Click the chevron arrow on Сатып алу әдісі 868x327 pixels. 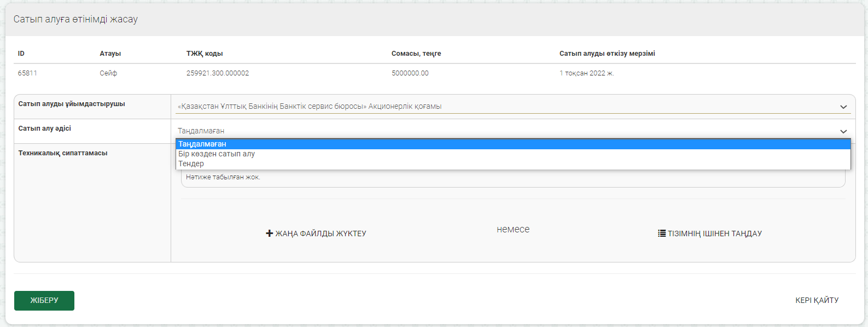click(x=843, y=132)
